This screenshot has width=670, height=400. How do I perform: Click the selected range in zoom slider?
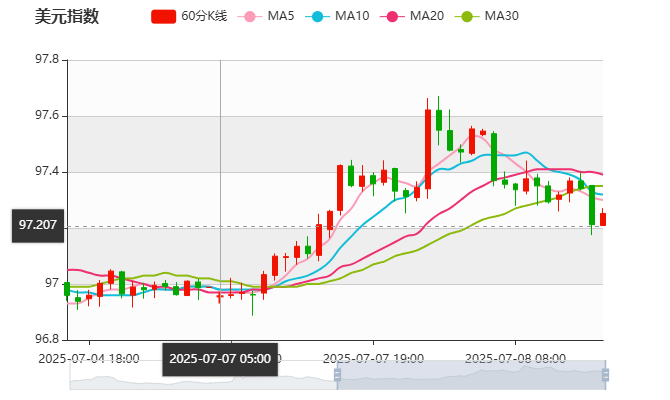click(470, 376)
